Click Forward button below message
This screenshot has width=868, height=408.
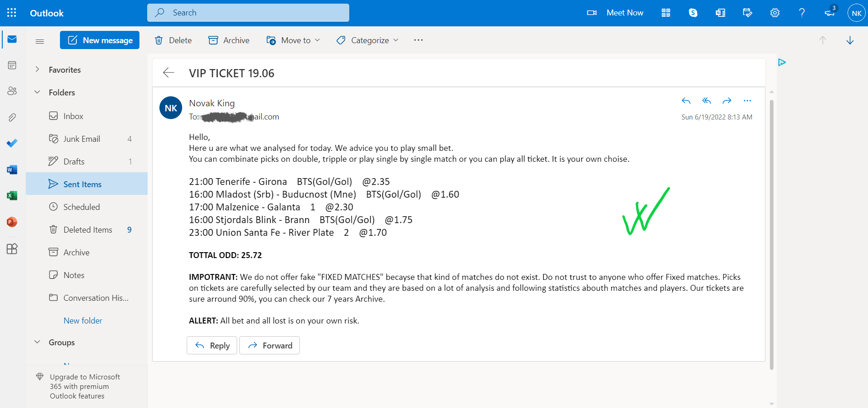[269, 345]
